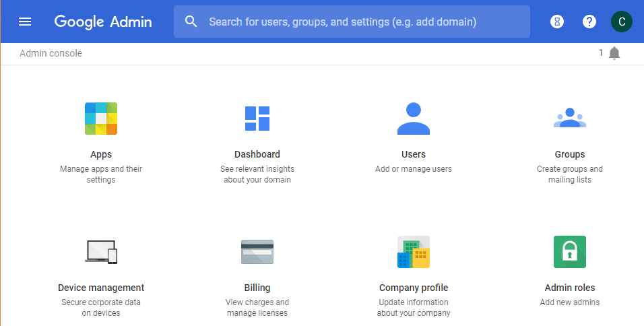Click 'View charges and manage licenses' text
Screen dimensions: 644x326
(257, 308)
